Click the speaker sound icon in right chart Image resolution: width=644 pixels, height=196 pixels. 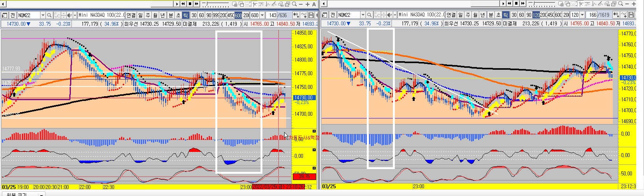click(x=389, y=15)
